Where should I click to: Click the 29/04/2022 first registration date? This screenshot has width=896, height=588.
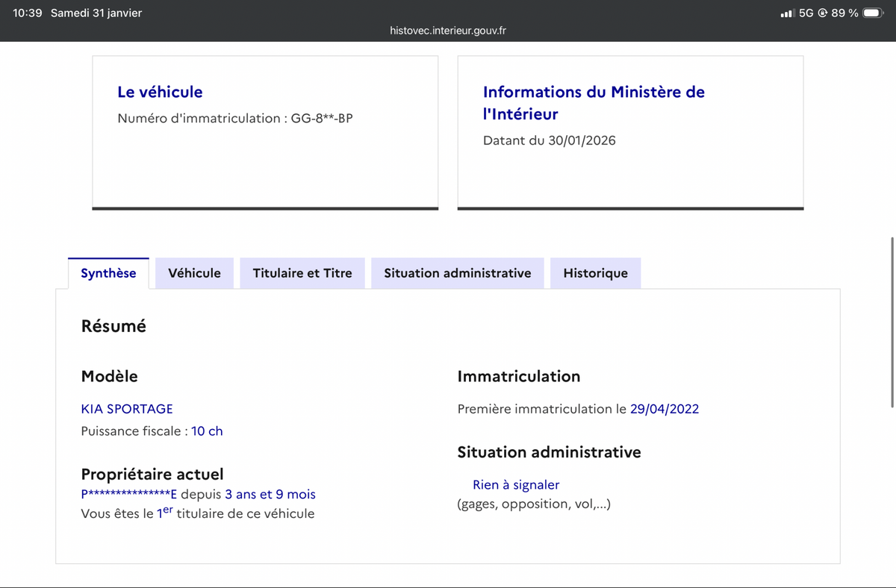[665, 409]
